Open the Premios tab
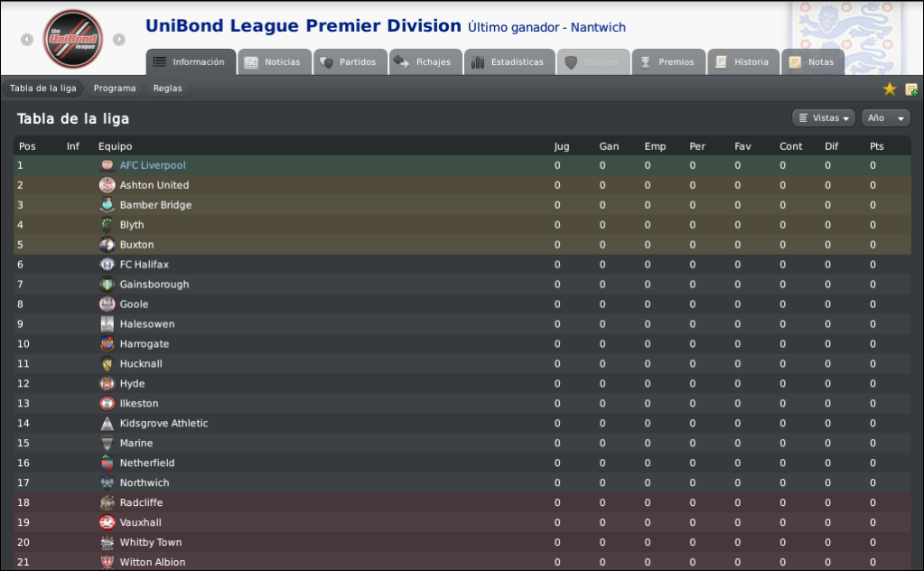 click(x=668, y=61)
